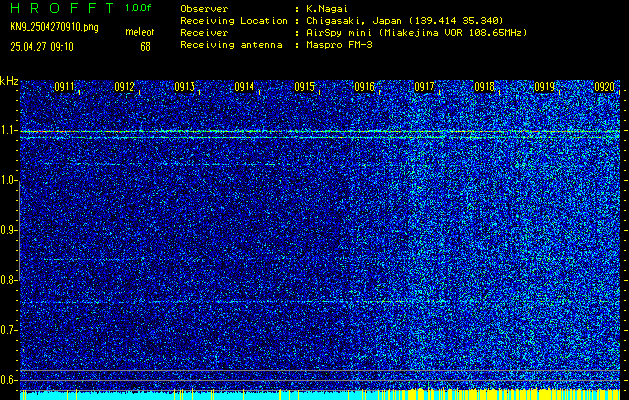This screenshot has width=629, height=400.
Task: Click the date stamp 25.04.27 09:10
Action: [x=42, y=47]
